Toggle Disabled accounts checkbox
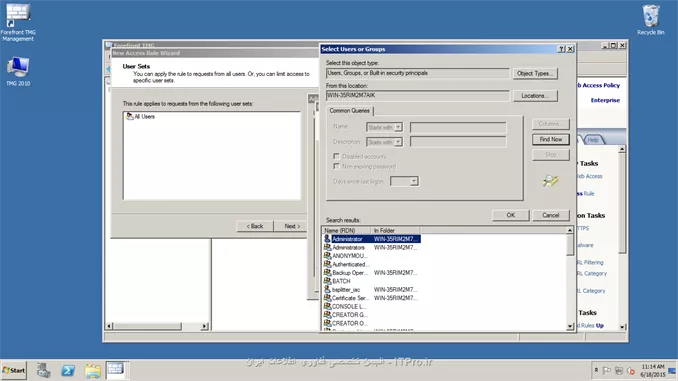 click(x=336, y=156)
